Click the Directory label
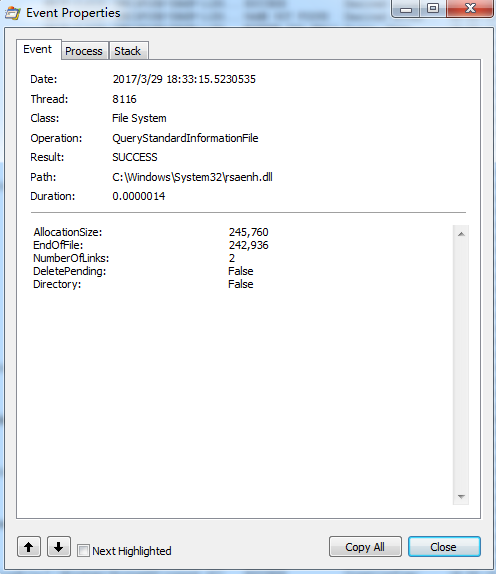This screenshot has width=496, height=574. coord(57,284)
